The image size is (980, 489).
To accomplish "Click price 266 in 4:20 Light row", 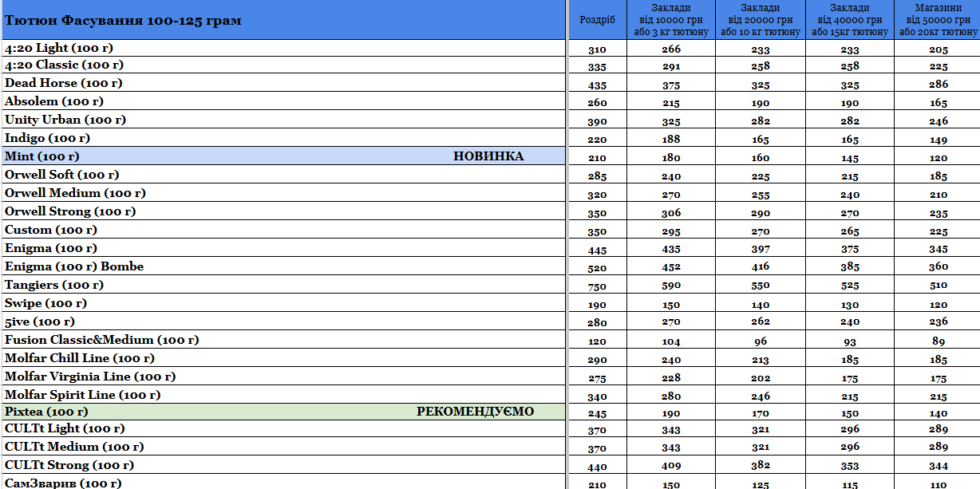I will pyautogui.click(x=671, y=49).
